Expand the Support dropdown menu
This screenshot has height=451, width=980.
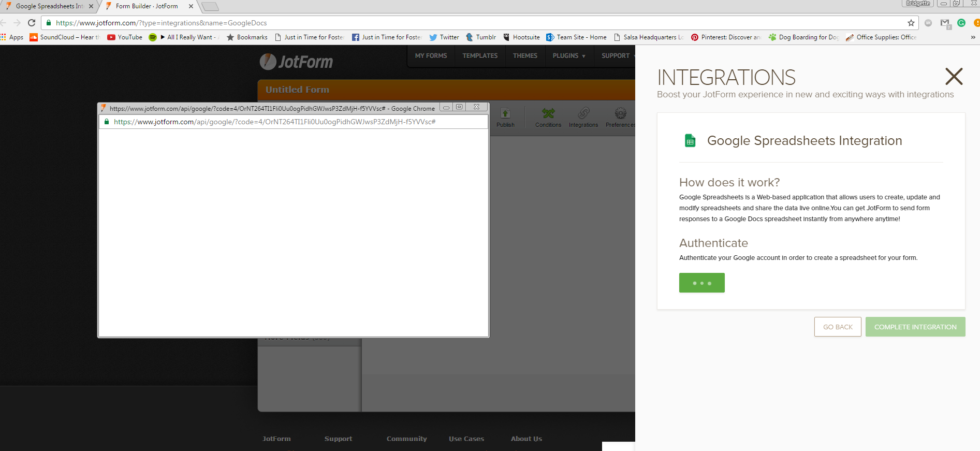click(x=616, y=56)
